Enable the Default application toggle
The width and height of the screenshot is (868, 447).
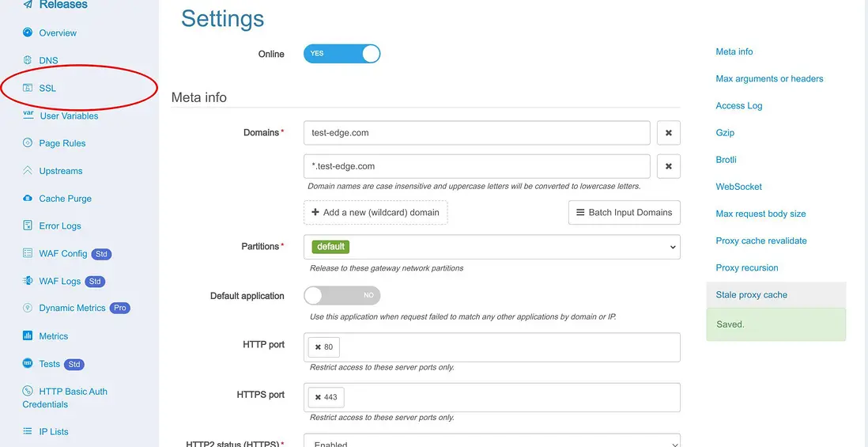342,295
